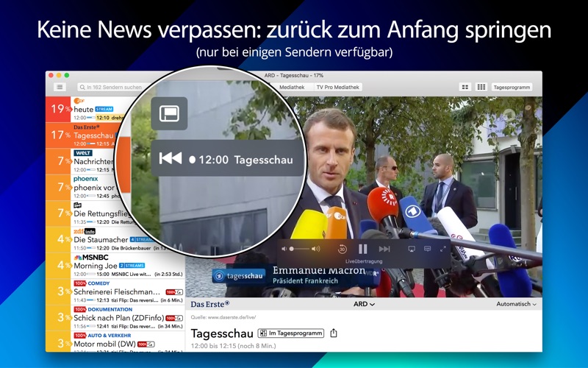Open the Tagesprogramm button in toolbar
Image resolution: width=588 pixels, height=368 pixels.
click(512, 87)
